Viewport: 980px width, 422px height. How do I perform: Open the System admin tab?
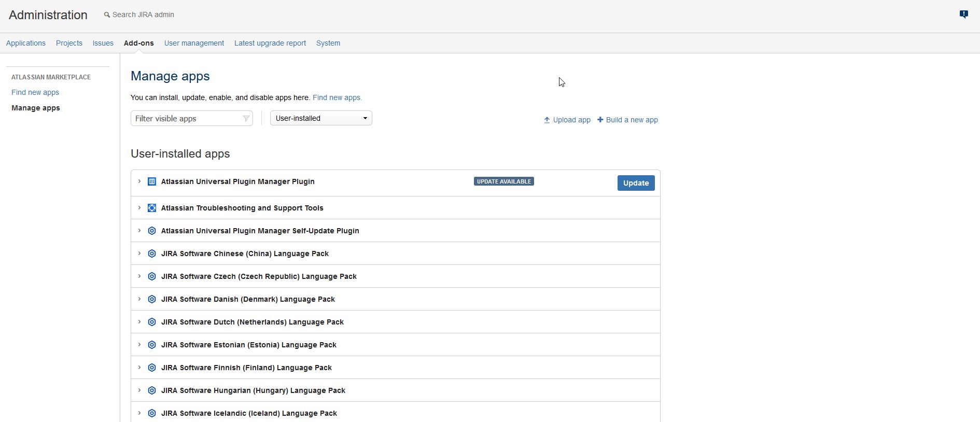328,43
